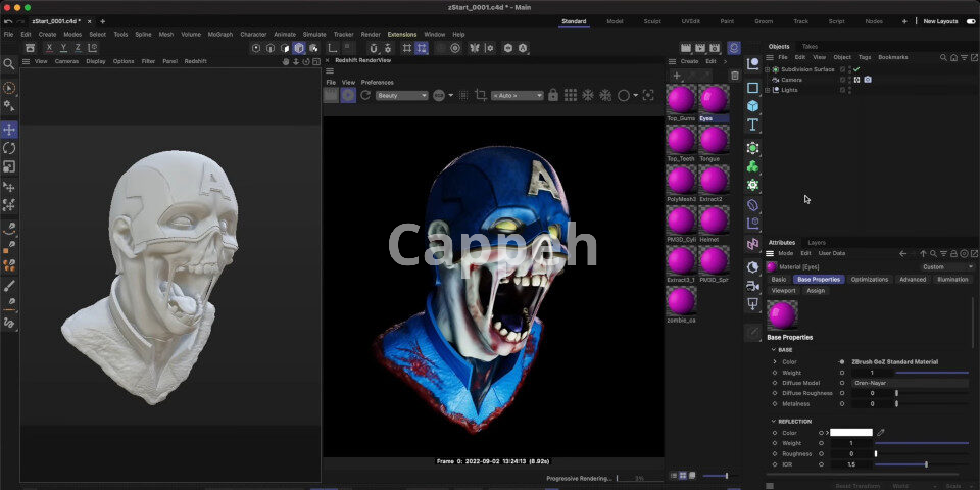
Task: Open the Diffuse Model Oren-Nayar dropdown
Action: click(x=910, y=383)
